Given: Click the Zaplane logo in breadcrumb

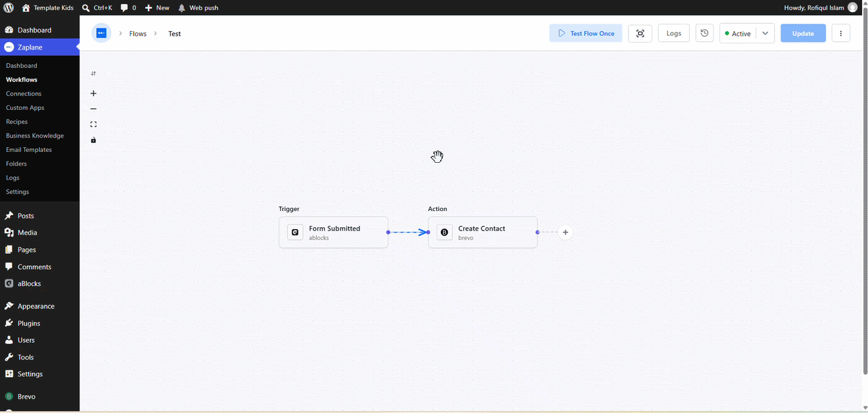Looking at the screenshot, I should tap(101, 33).
